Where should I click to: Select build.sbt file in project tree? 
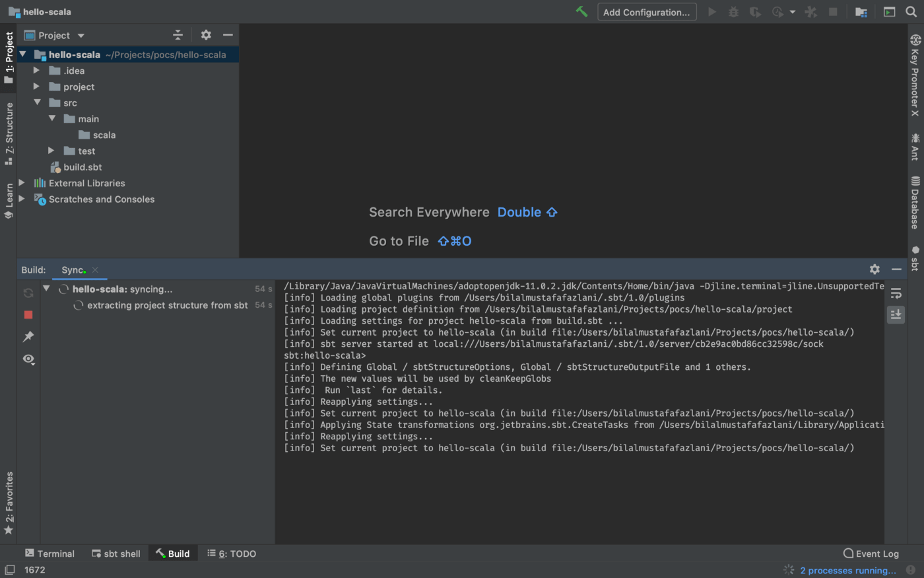[82, 167]
